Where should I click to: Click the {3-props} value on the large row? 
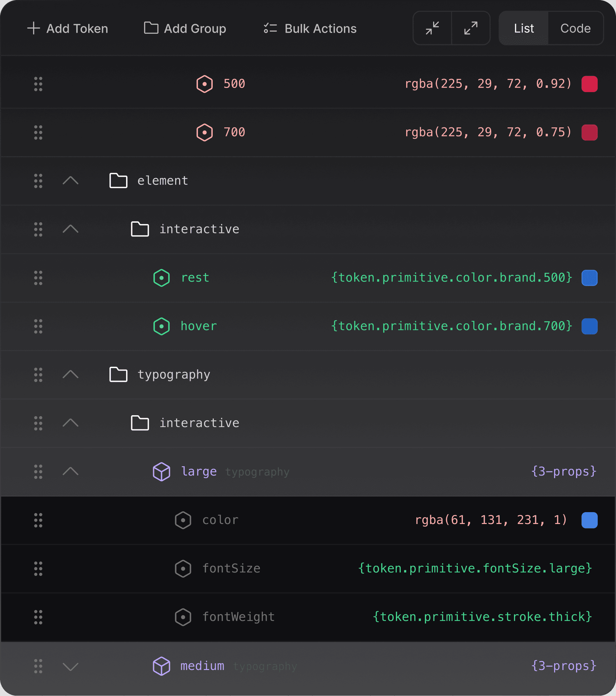point(564,472)
